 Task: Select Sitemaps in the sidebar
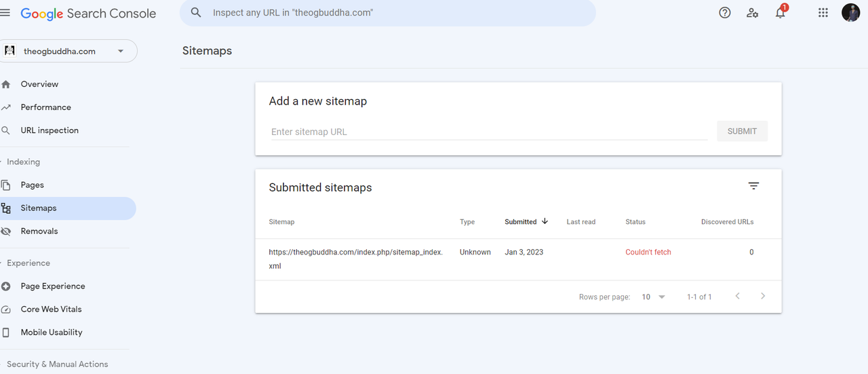point(68,208)
